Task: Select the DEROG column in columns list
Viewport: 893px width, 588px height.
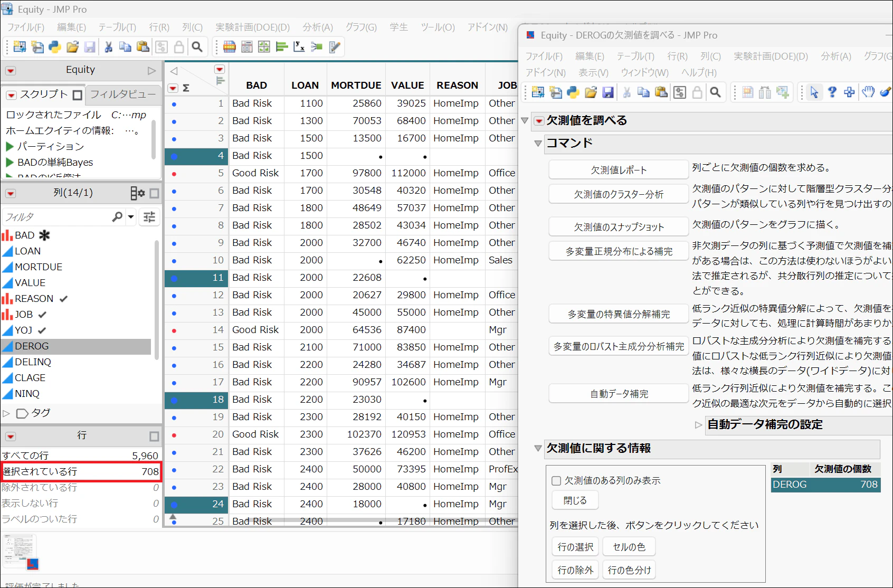Action: pos(77,346)
